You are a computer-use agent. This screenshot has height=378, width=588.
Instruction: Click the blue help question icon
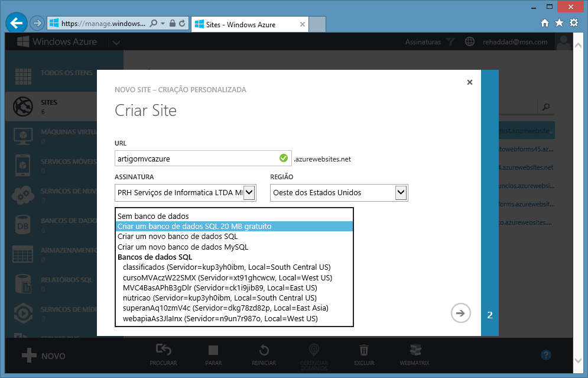pos(546,355)
